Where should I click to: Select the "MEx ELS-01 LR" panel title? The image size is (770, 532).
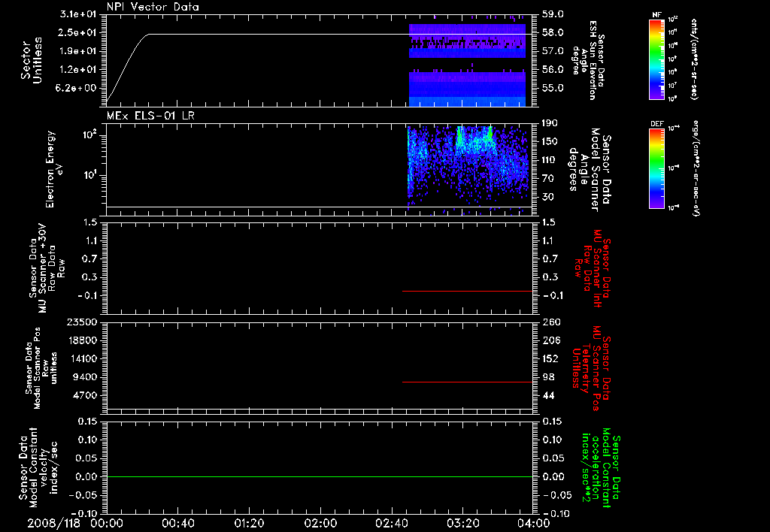pyautogui.click(x=150, y=116)
